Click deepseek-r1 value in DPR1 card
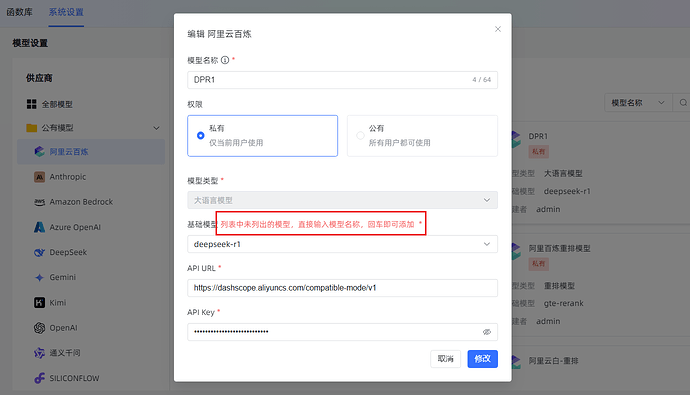 567,191
